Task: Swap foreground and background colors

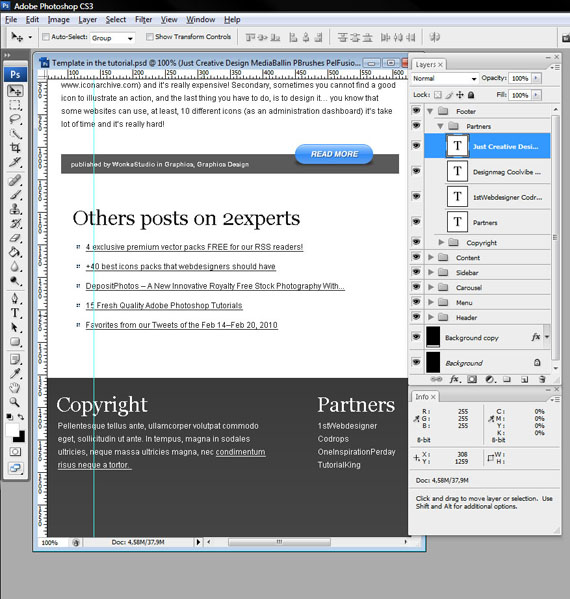Action: 21,417
